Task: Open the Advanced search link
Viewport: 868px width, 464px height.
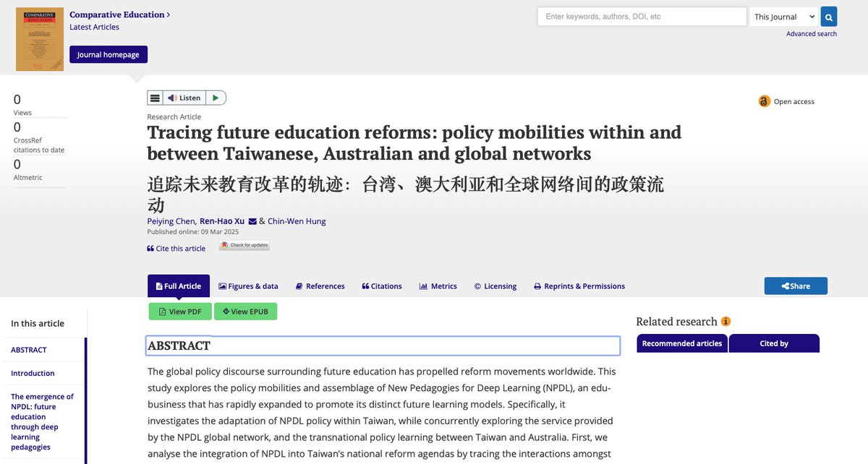Action: click(x=812, y=34)
